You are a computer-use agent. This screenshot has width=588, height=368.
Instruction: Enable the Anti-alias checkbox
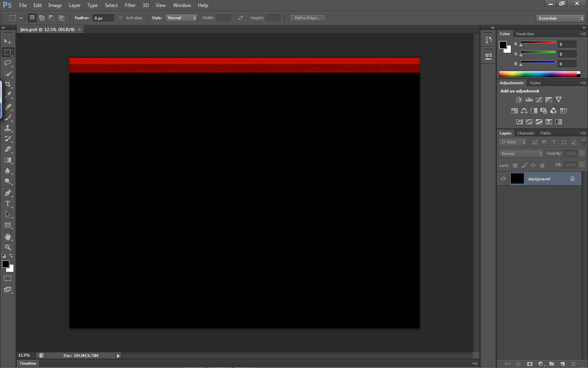pos(121,18)
